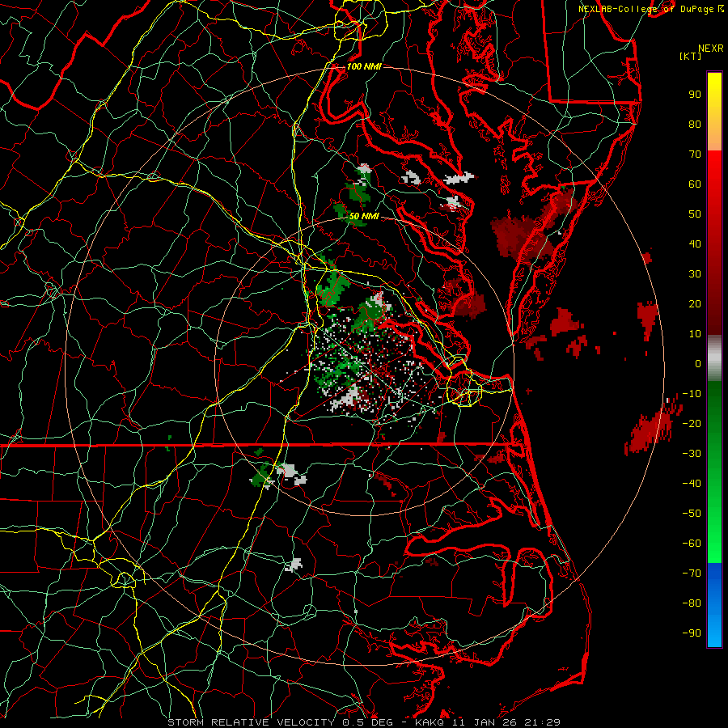Click the -30 value on the velocity scale
728x728 pixels.
click(x=692, y=454)
